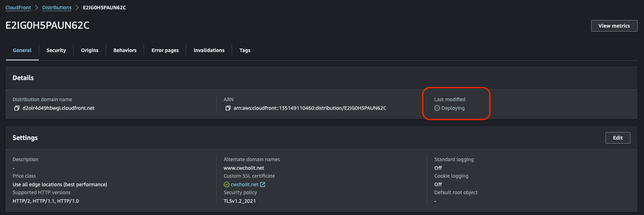The height and width of the screenshot is (215, 644).
Task: Click the Standard logging label
Action: click(454, 159)
